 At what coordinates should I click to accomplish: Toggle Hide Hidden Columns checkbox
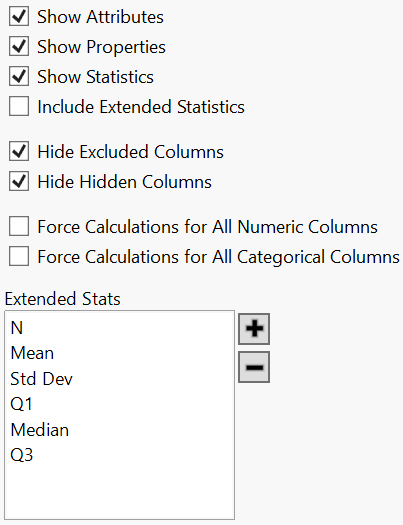19,181
